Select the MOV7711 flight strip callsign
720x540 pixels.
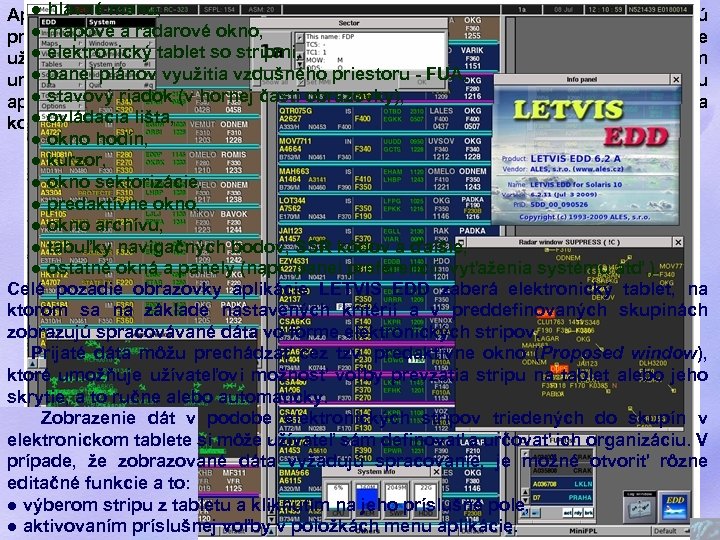point(295,141)
